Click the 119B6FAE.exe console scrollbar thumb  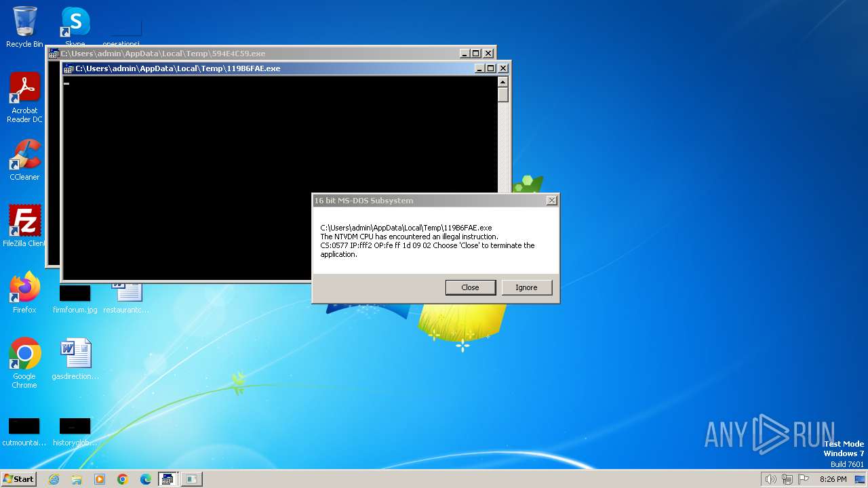pyautogui.click(x=502, y=95)
